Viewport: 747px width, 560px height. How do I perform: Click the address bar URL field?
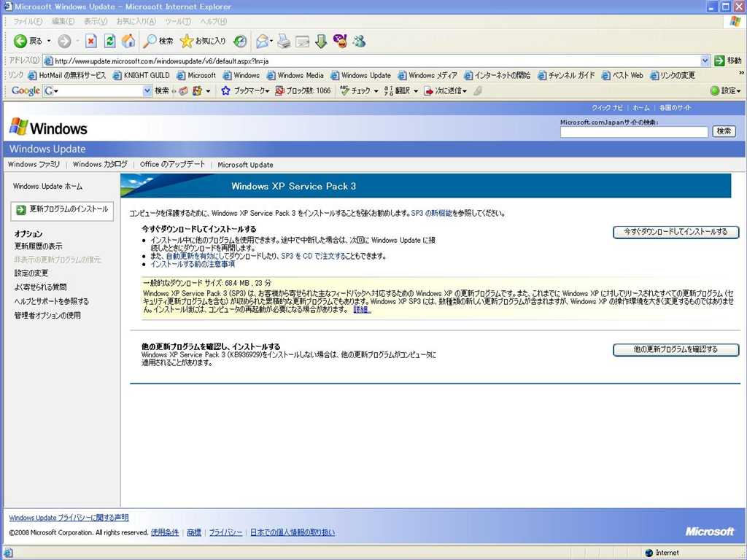point(371,61)
